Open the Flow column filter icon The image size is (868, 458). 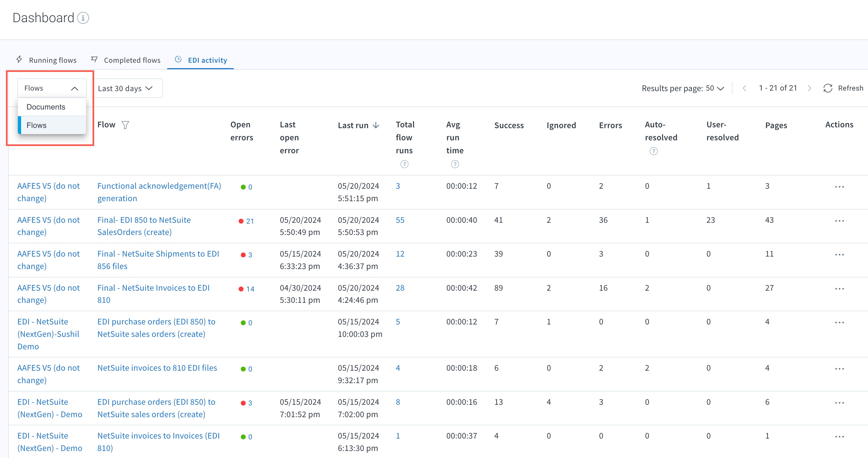pos(125,125)
